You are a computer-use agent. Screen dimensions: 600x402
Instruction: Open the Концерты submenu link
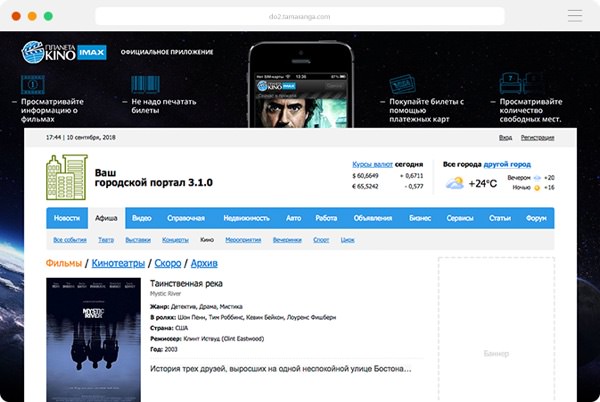(175, 240)
